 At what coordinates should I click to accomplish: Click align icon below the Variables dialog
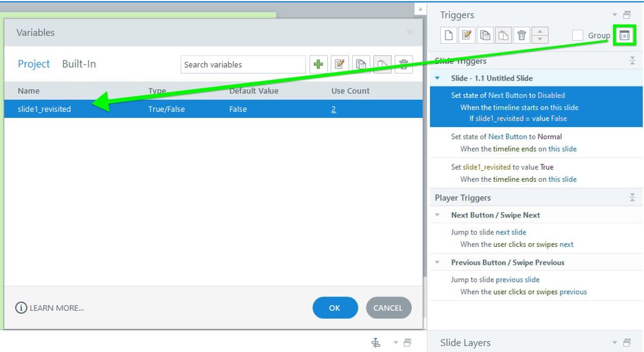click(x=376, y=342)
